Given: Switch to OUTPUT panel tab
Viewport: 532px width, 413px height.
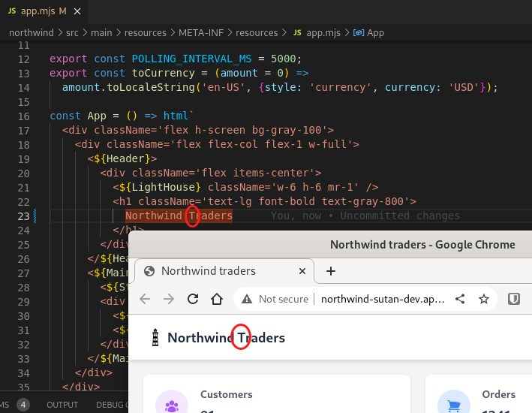Looking at the screenshot, I should pyautogui.click(x=62, y=405).
